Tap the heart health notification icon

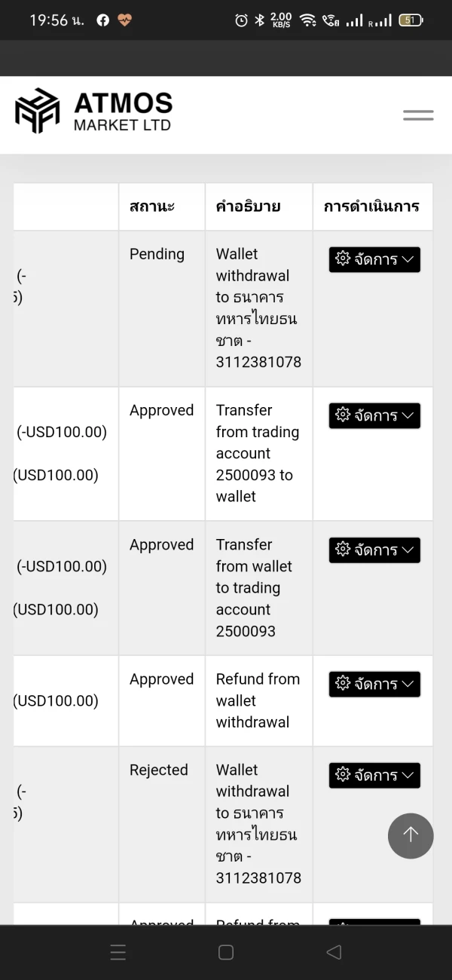[124, 20]
